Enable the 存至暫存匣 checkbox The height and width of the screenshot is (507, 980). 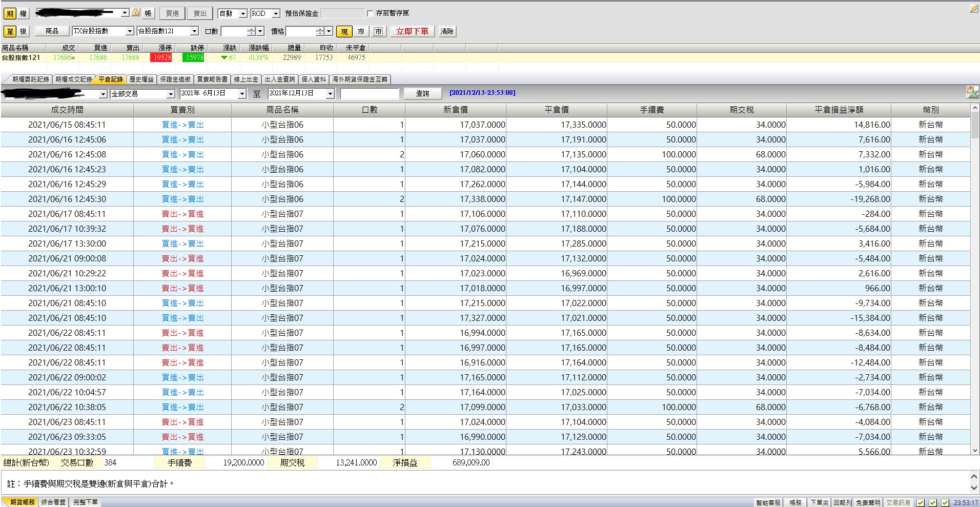pyautogui.click(x=370, y=13)
